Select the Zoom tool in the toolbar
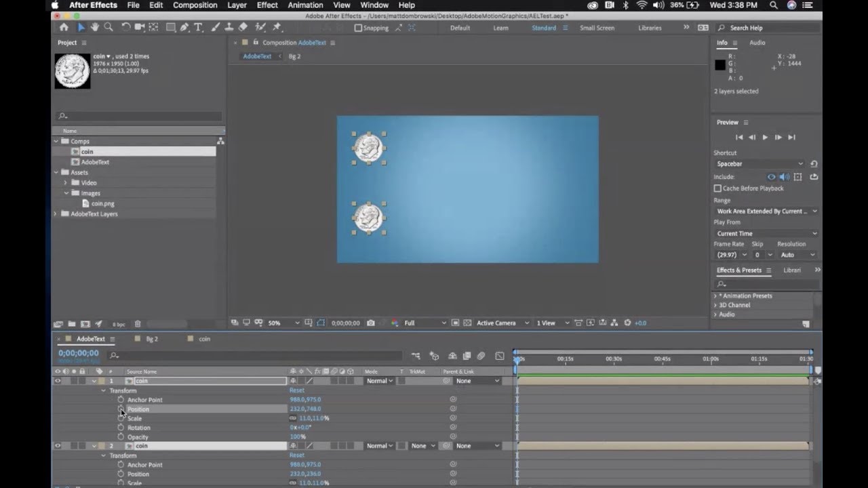 pyautogui.click(x=108, y=28)
